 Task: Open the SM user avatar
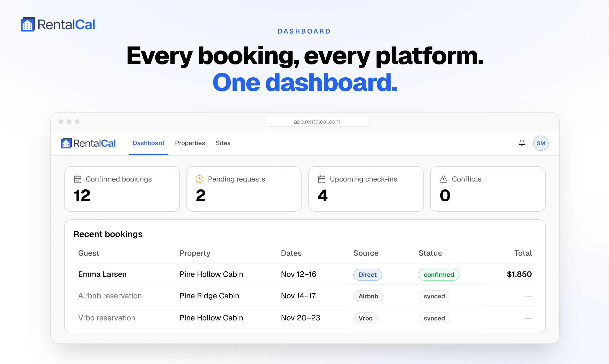tap(540, 143)
